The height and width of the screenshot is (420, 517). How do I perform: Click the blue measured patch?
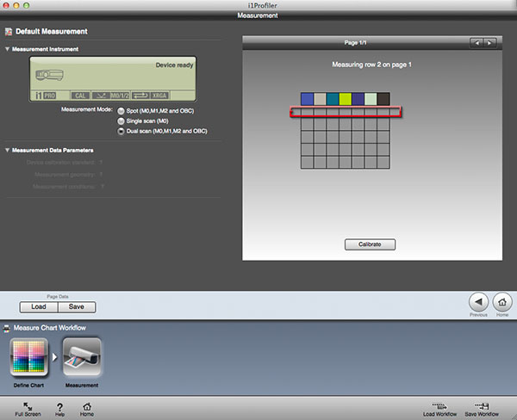pos(307,99)
